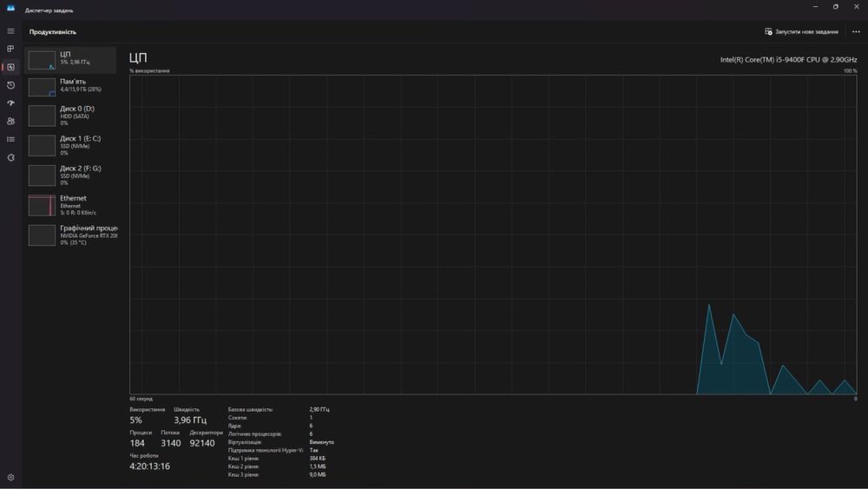Close the Task Manager window
The height and width of the screenshot is (489, 868).
tap(857, 7)
